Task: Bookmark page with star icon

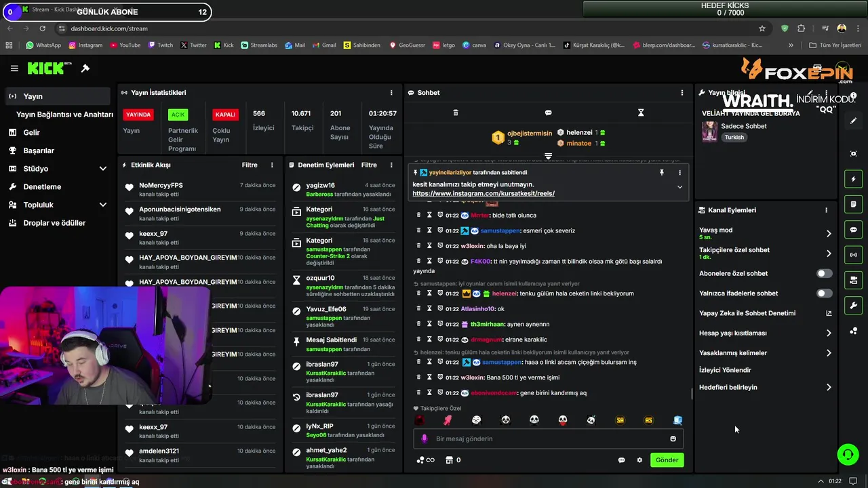Action: click(x=762, y=28)
